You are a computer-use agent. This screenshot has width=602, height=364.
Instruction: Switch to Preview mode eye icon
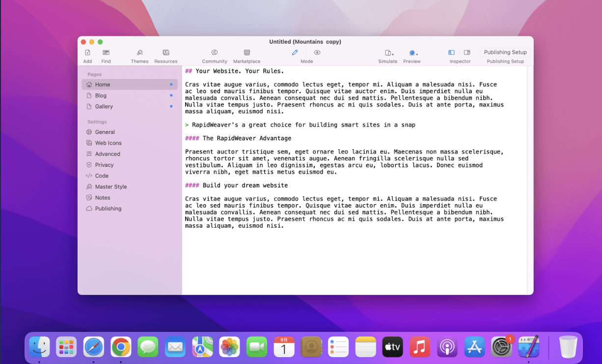pyautogui.click(x=317, y=52)
